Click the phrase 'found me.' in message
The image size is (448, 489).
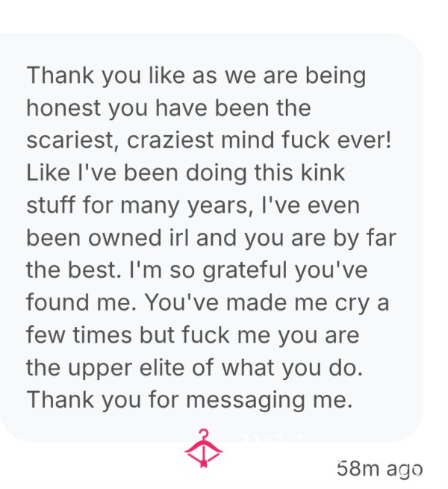click(x=81, y=302)
